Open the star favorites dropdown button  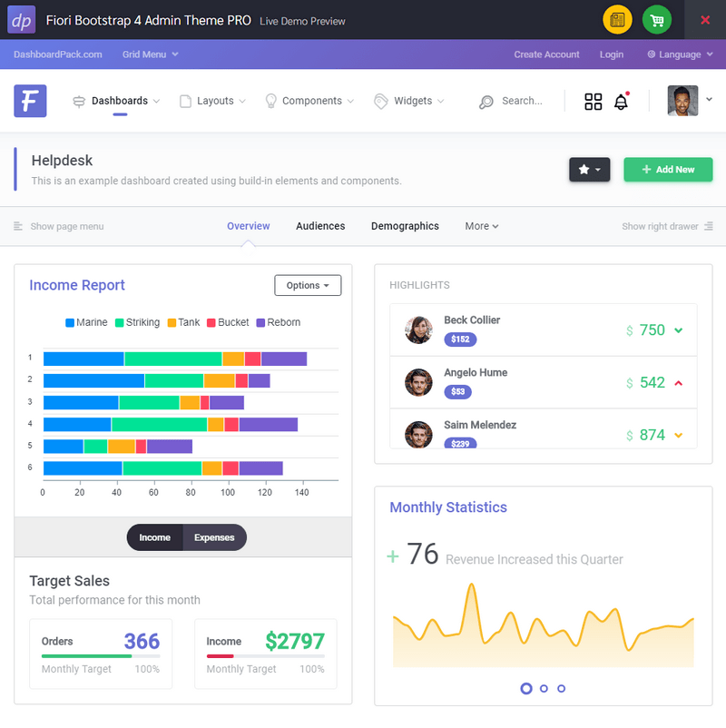pyautogui.click(x=589, y=170)
